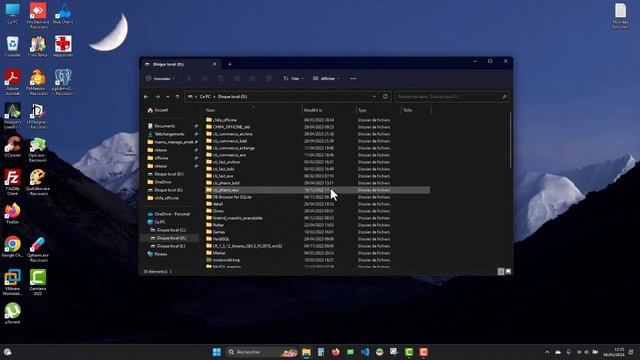This screenshot has width=640, height=360.
Task: Open the Blue Cherry desktop shortcut
Action: pos(63,13)
